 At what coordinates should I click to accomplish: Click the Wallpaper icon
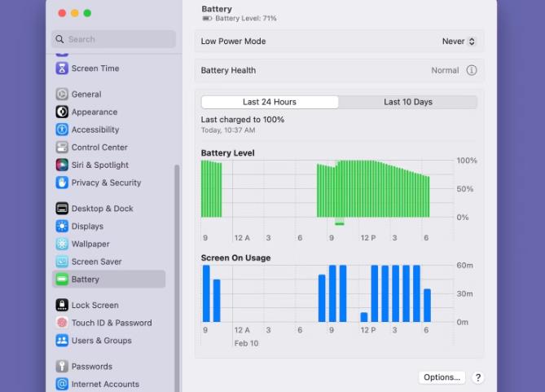(x=62, y=244)
